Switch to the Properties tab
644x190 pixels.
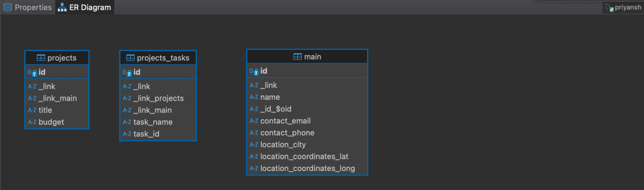pyautogui.click(x=28, y=7)
